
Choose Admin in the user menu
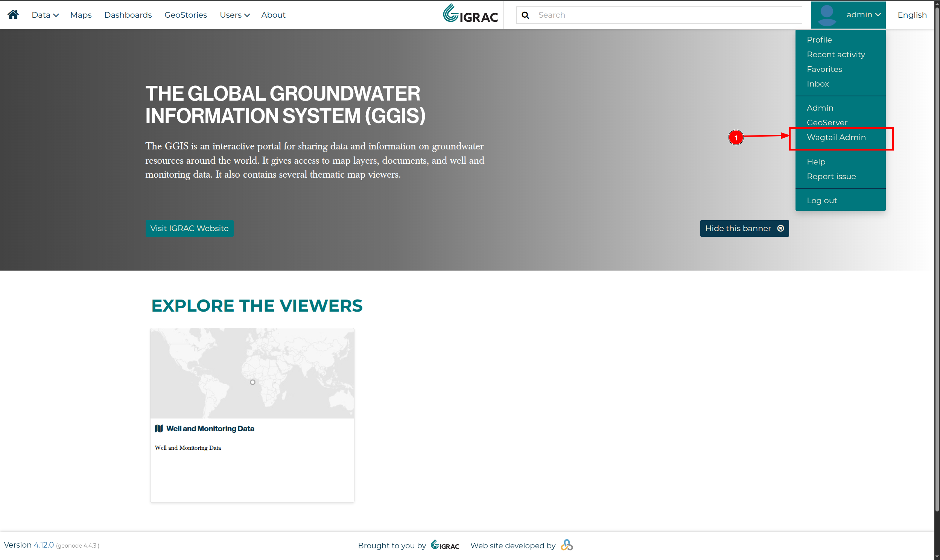click(820, 108)
